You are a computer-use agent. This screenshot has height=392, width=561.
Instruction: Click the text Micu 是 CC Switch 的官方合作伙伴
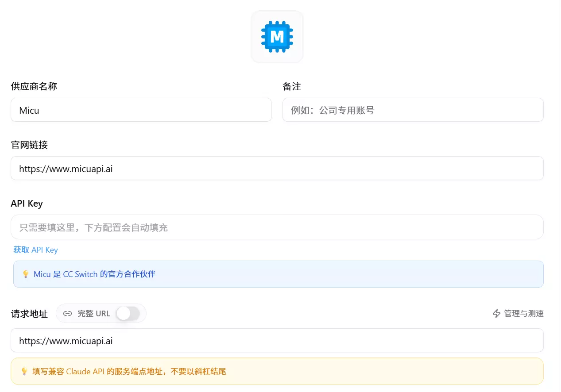pos(94,274)
